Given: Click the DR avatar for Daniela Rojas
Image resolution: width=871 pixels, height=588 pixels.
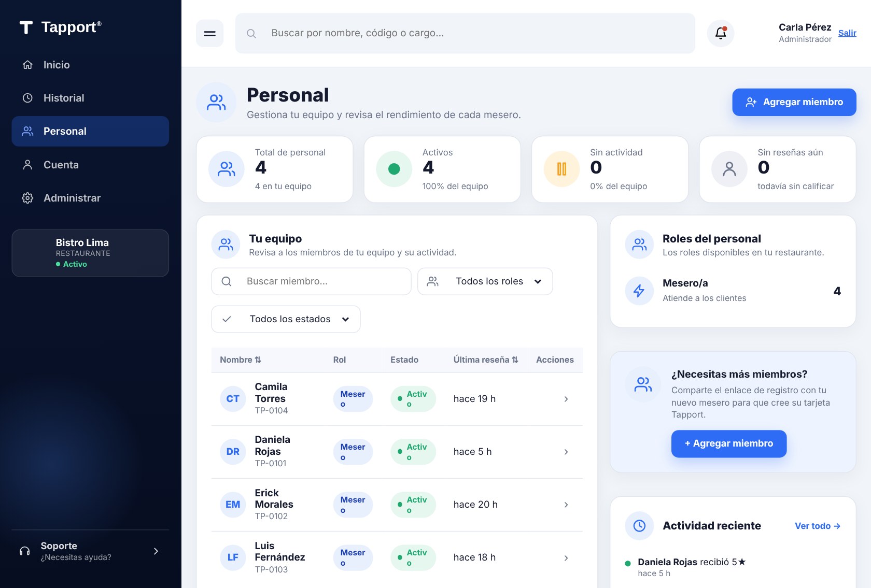Looking at the screenshot, I should click(233, 452).
